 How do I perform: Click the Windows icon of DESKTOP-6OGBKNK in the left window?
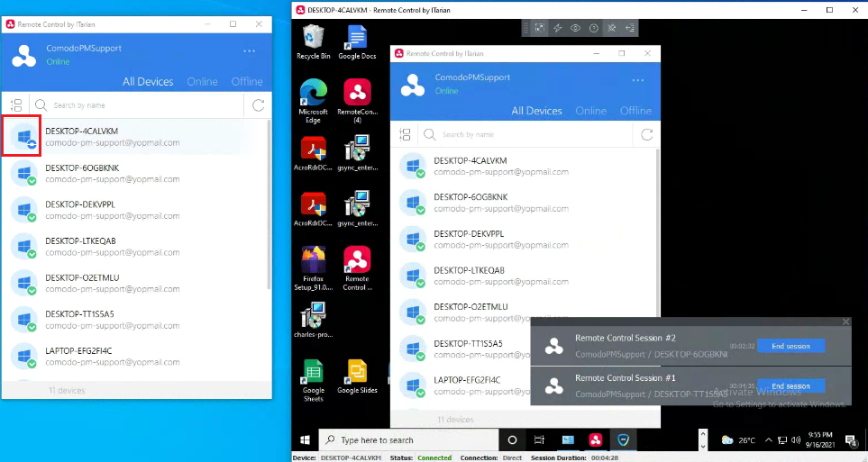pyautogui.click(x=24, y=173)
